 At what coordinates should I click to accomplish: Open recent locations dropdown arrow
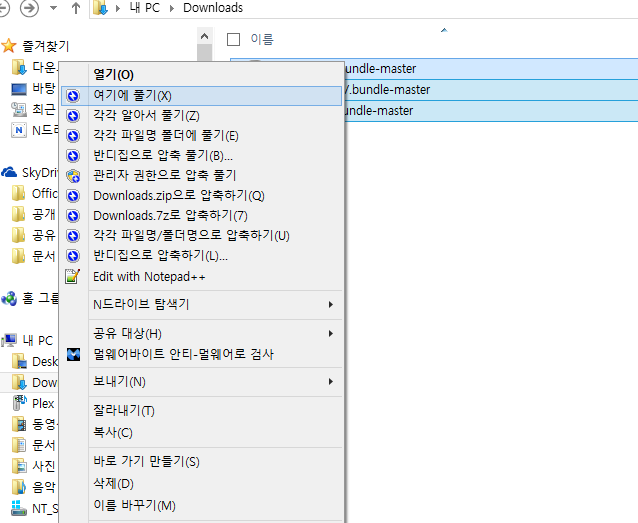point(53,8)
